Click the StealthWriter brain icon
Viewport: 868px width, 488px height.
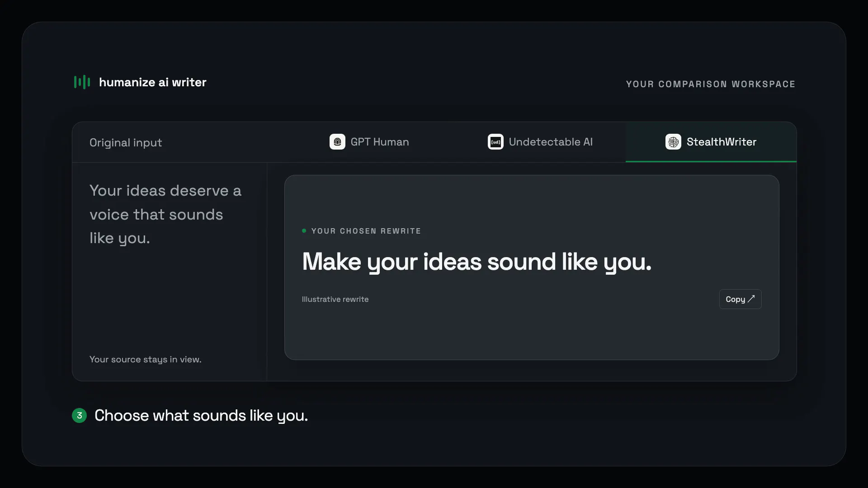tap(673, 142)
